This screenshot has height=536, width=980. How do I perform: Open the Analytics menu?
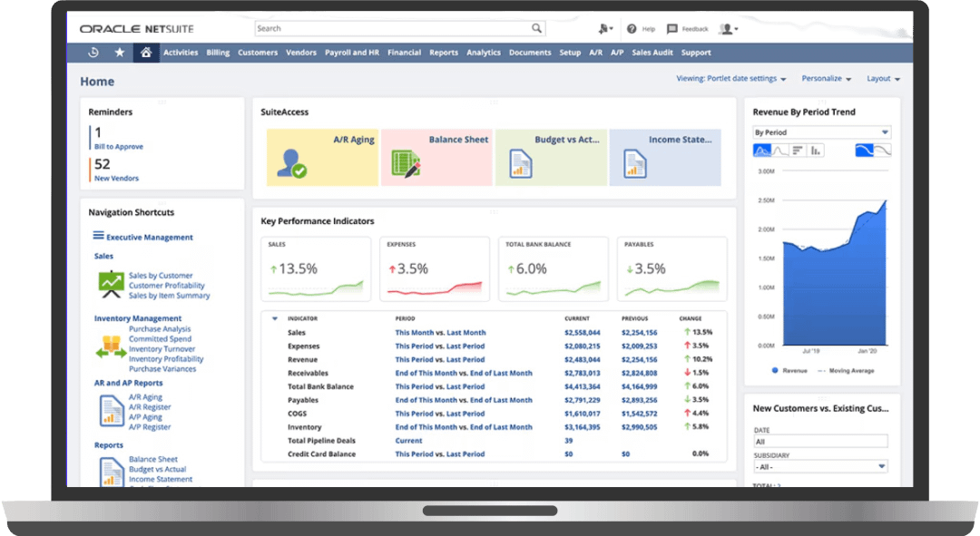(x=484, y=53)
